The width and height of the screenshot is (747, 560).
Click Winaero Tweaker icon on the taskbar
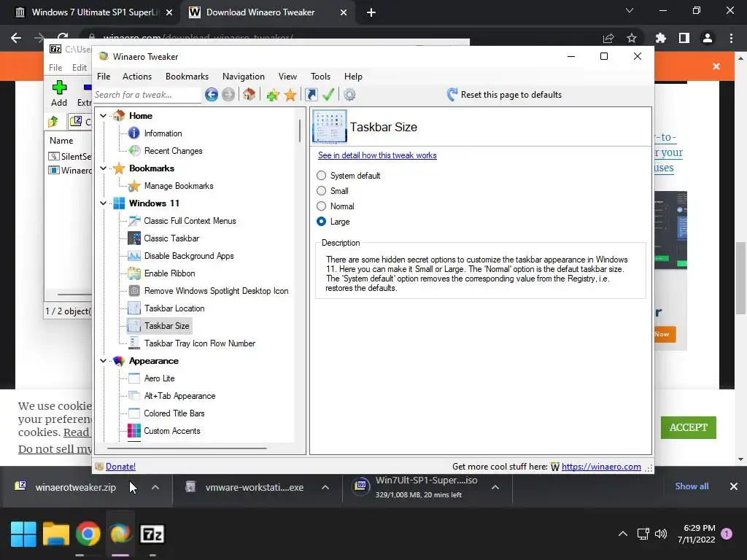120,534
